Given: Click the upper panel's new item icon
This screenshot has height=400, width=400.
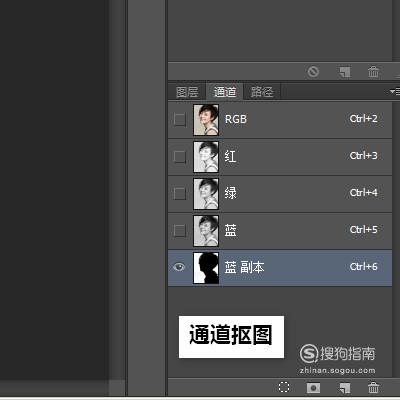Looking at the screenshot, I should (345, 71).
